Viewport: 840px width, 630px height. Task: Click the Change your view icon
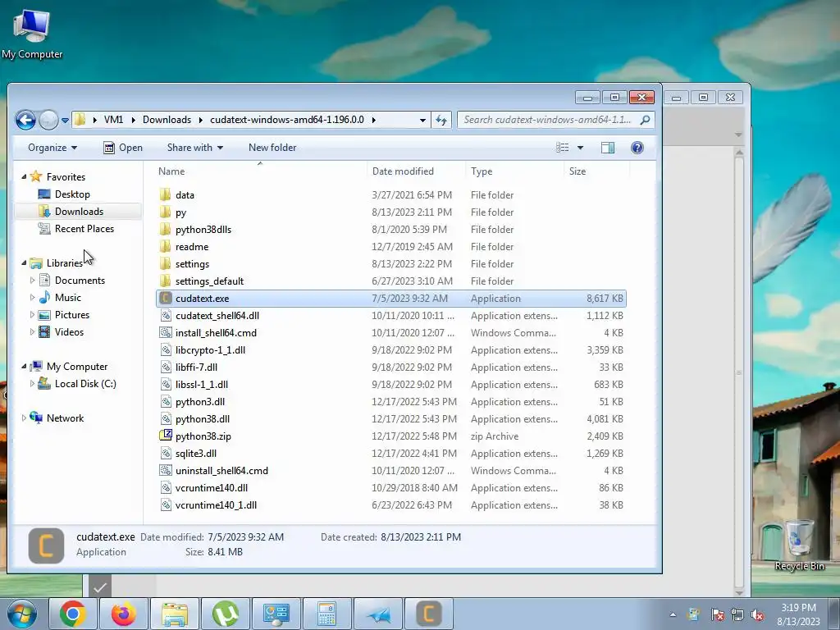pos(563,148)
